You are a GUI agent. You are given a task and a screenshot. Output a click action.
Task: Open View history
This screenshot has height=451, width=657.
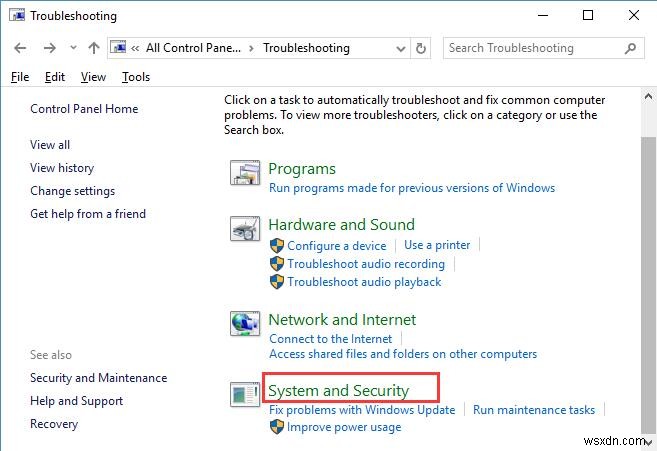(x=62, y=168)
